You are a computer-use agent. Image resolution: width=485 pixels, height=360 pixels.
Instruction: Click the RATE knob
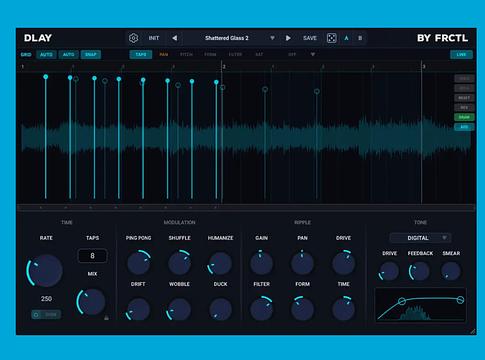(x=45, y=271)
